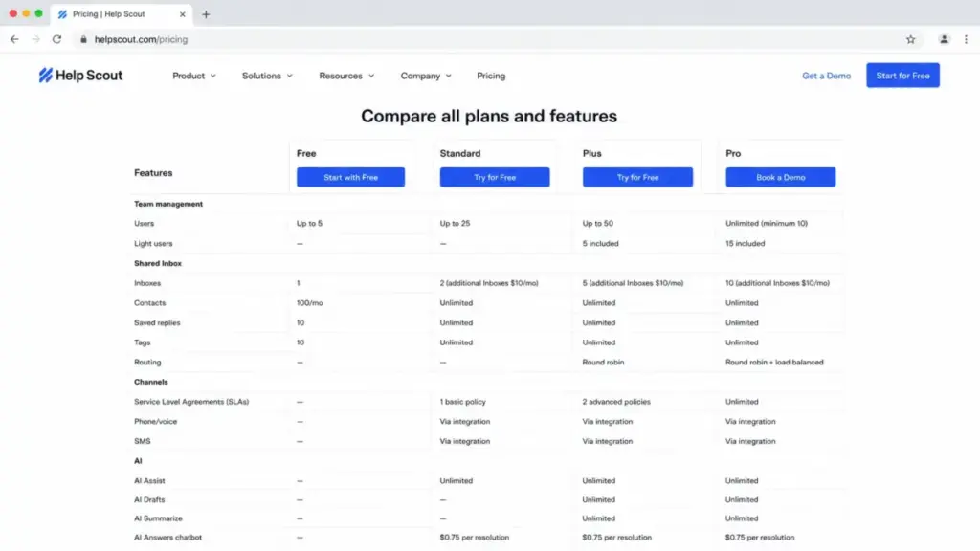The image size is (980, 551).
Task: Click the '15 included' Light users cell
Action: tap(745, 243)
